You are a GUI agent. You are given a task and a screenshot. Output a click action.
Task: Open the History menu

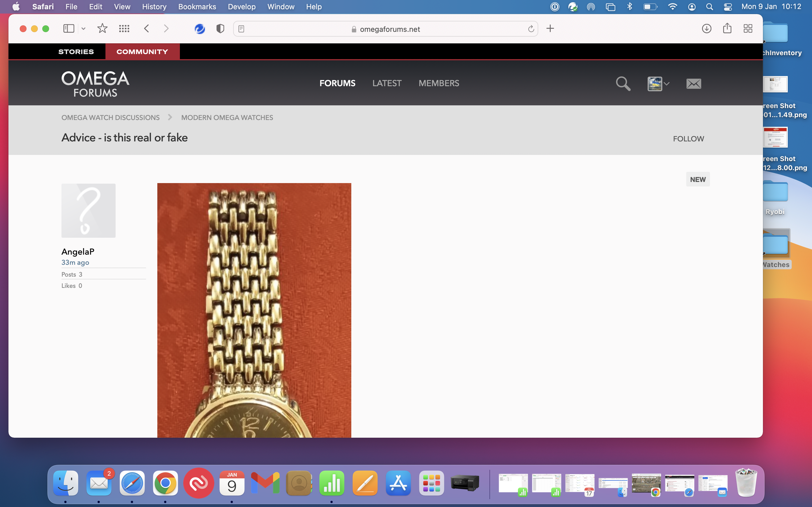(154, 7)
